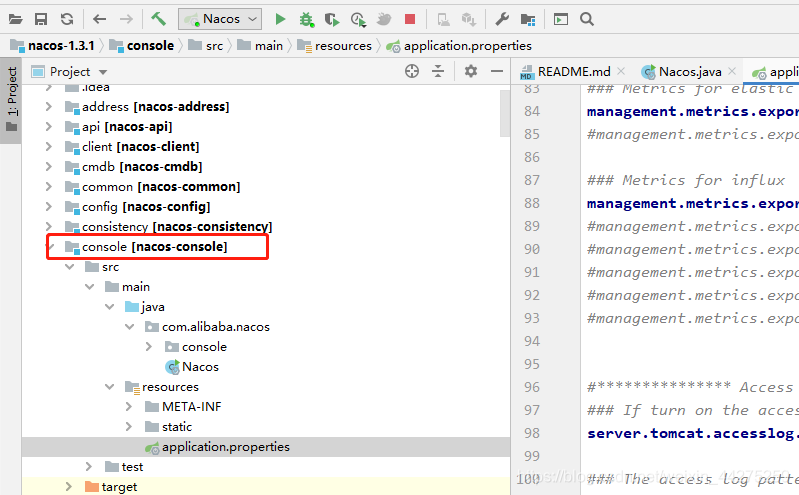
Task: Start debugging with the bug icon
Action: (306, 19)
